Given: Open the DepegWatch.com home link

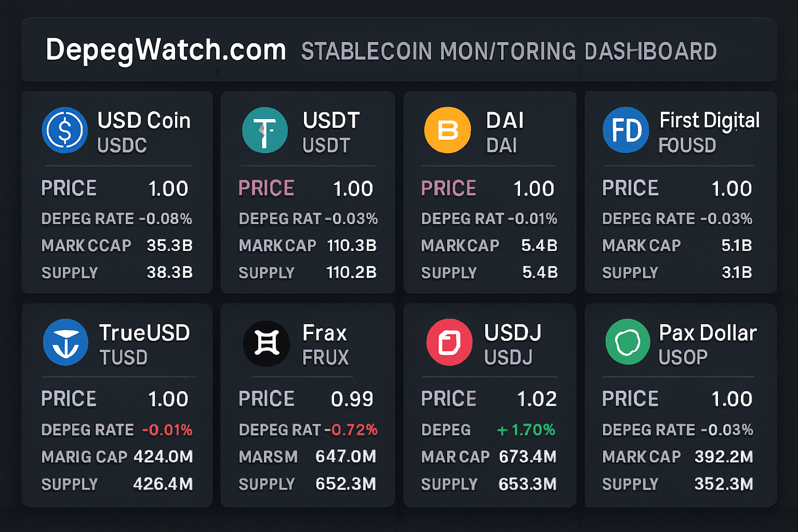Looking at the screenshot, I should 166,50.
